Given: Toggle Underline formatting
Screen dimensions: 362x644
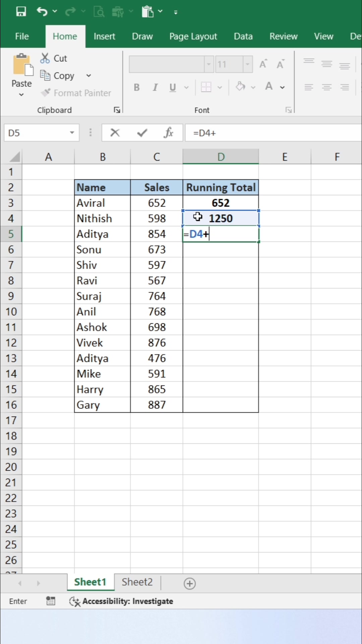Looking at the screenshot, I should [x=173, y=88].
